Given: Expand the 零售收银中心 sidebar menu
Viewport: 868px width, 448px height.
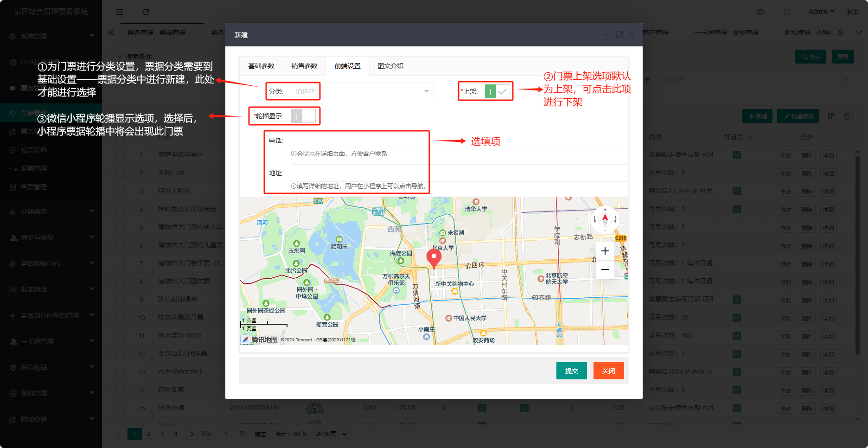Looking at the screenshot, I should coord(51,263).
